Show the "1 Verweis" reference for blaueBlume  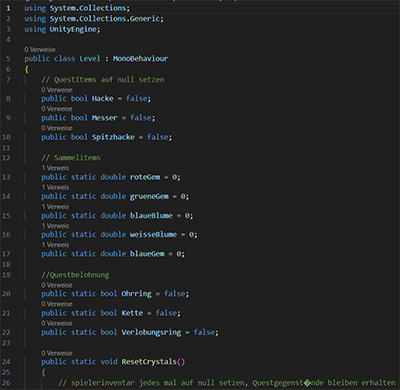click(x=55, y=207)
